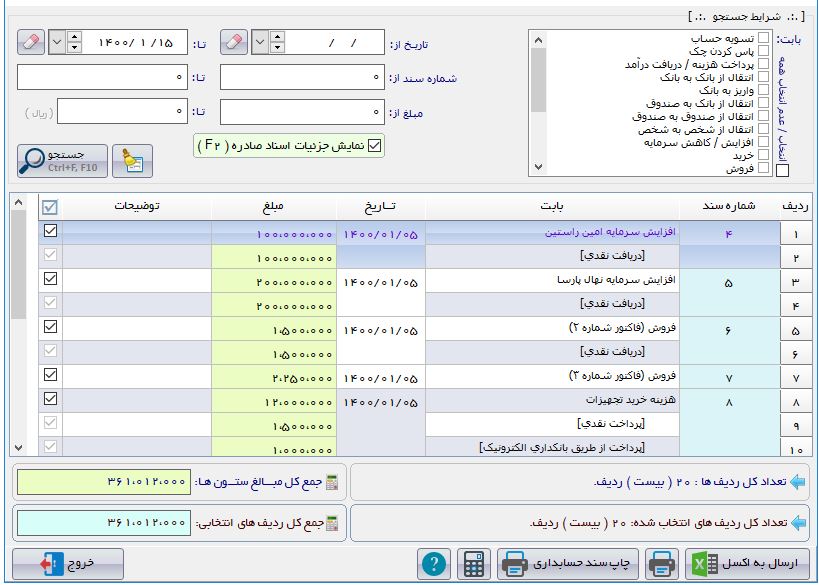Image resolution: width=819 pixels, height=585 pixels.
Task: Click calculator icon beside column totals sum
Action: click(333, 482)
